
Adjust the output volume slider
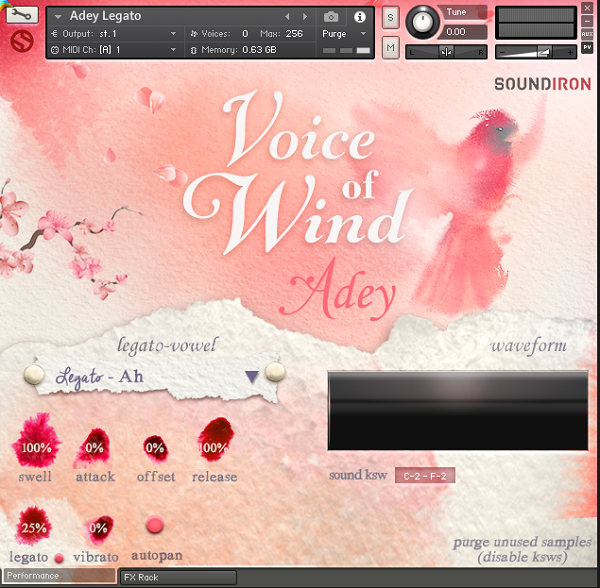(x=536, y=52)
